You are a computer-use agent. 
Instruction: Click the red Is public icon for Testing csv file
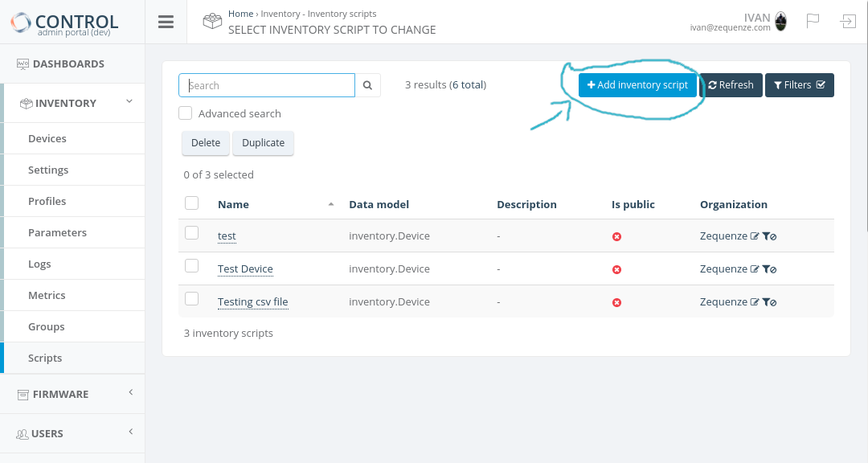coord(616,302)
